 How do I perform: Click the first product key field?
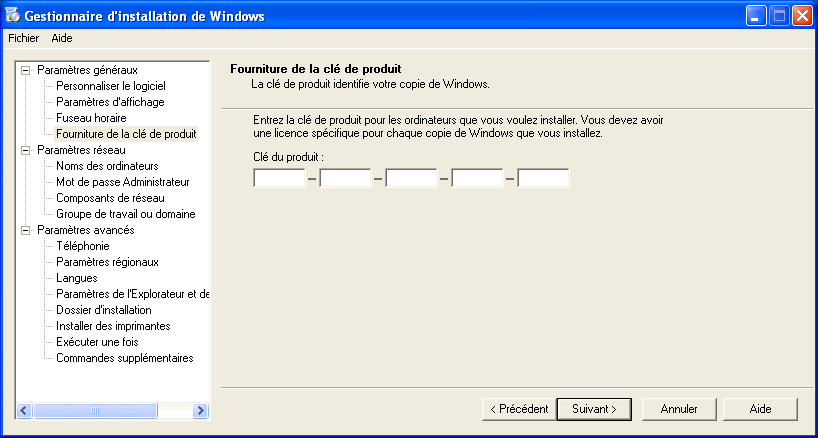pos(279,178)
